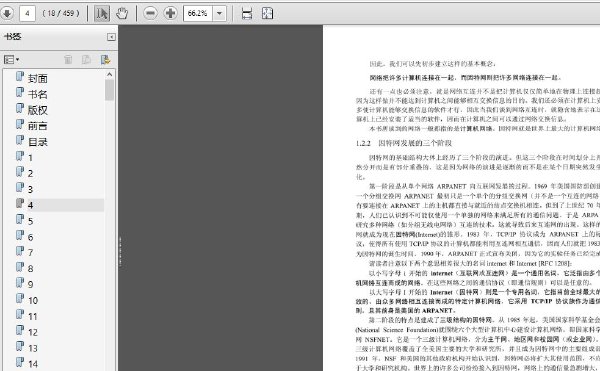Open the 目录 bookmark
600x371 pixels.
coord(38,142)
